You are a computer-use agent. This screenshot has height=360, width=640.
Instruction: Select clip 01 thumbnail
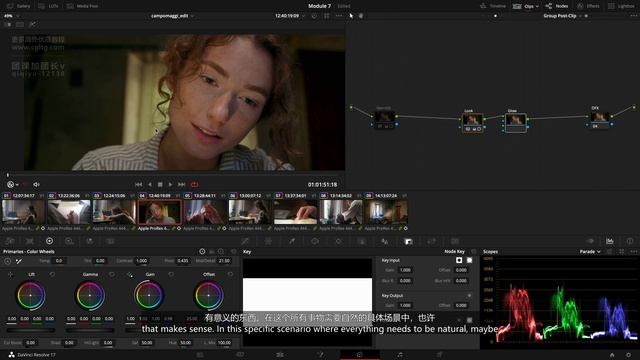pyautogui.click(x=23, y=212)
